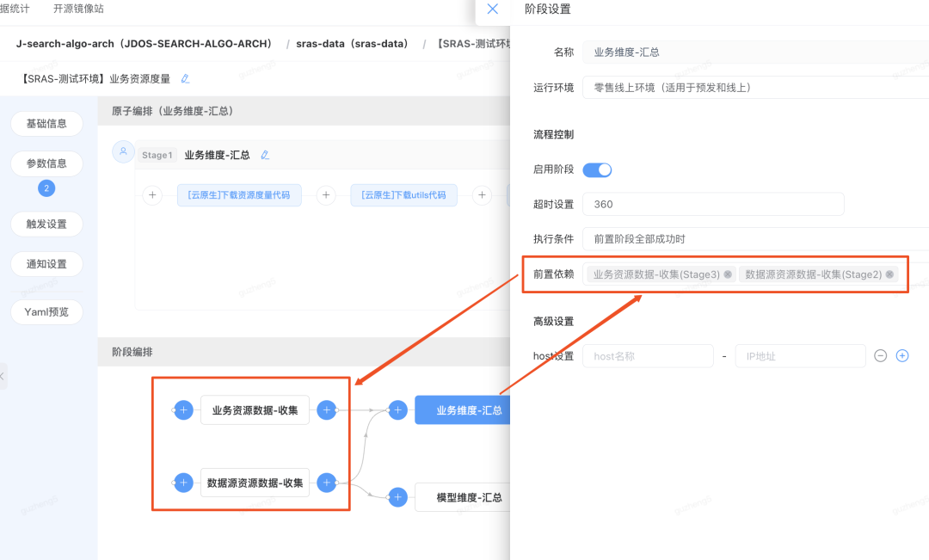Click the edit pencil next to Stage1 业务维度-汇总
This screenshot has width=929, height=560.
[265, 155]
